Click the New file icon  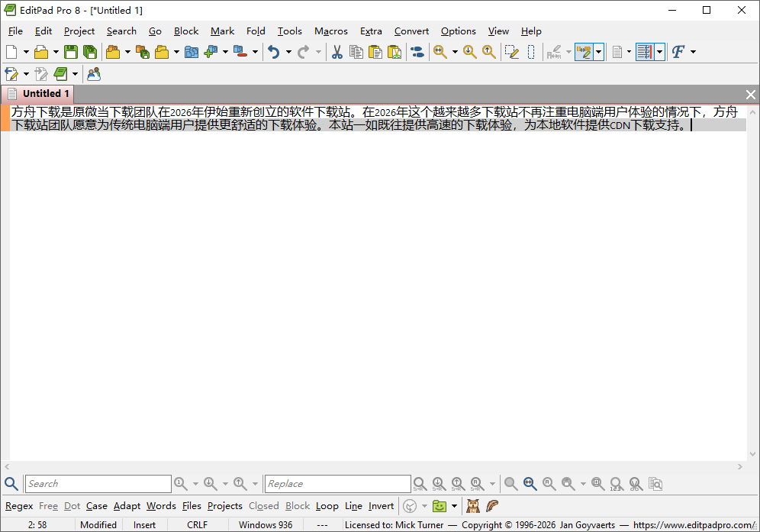(x=11, y=52)
